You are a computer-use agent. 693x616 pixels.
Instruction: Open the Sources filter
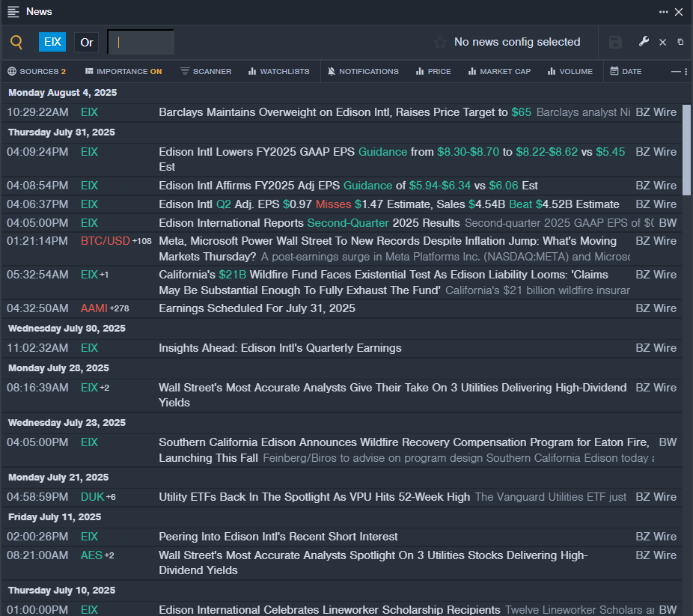click(x=37, y=71)
